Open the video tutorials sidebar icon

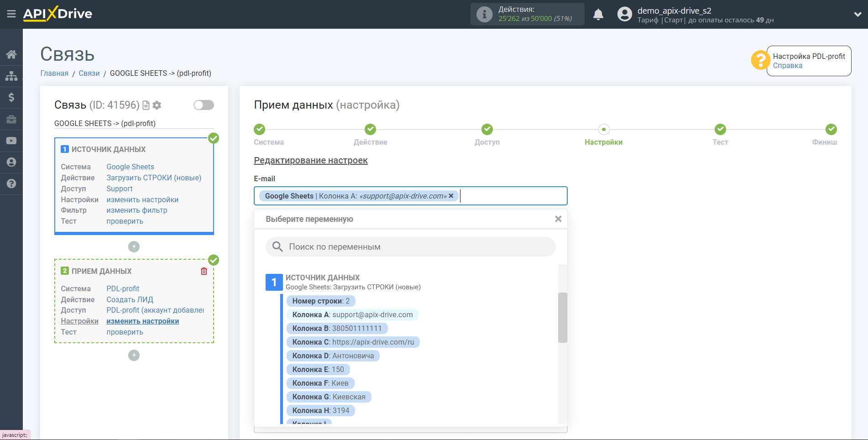(x=11, y=141)
